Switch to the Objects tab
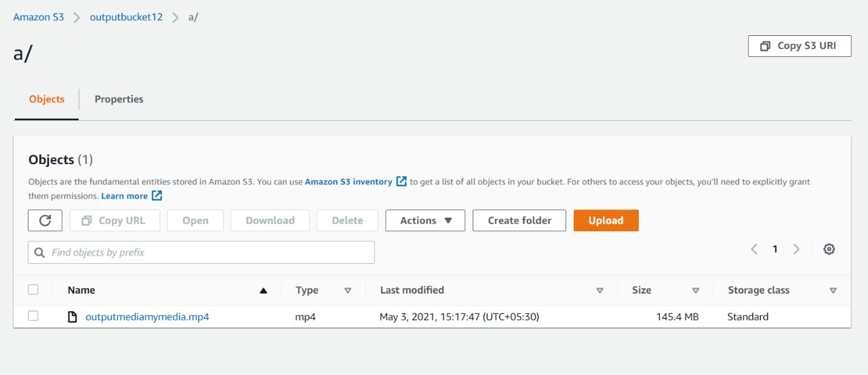This screenshot has height=375, width=868. point(47,99)
